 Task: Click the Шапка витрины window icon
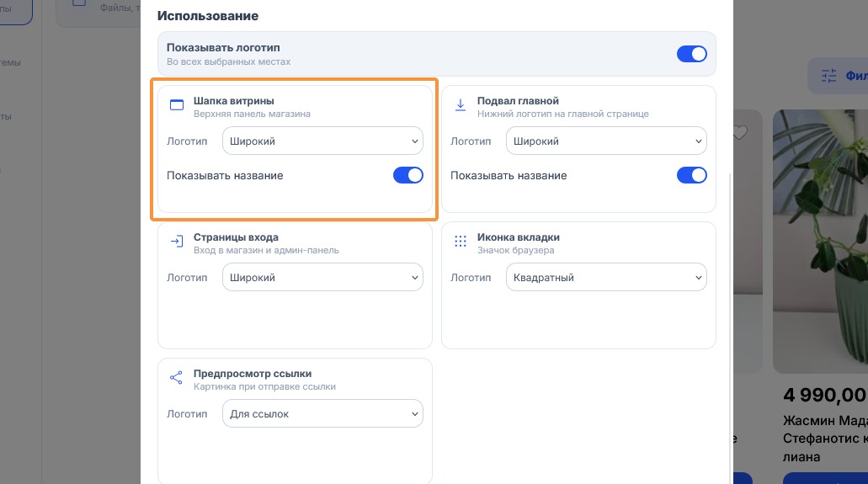177,105
